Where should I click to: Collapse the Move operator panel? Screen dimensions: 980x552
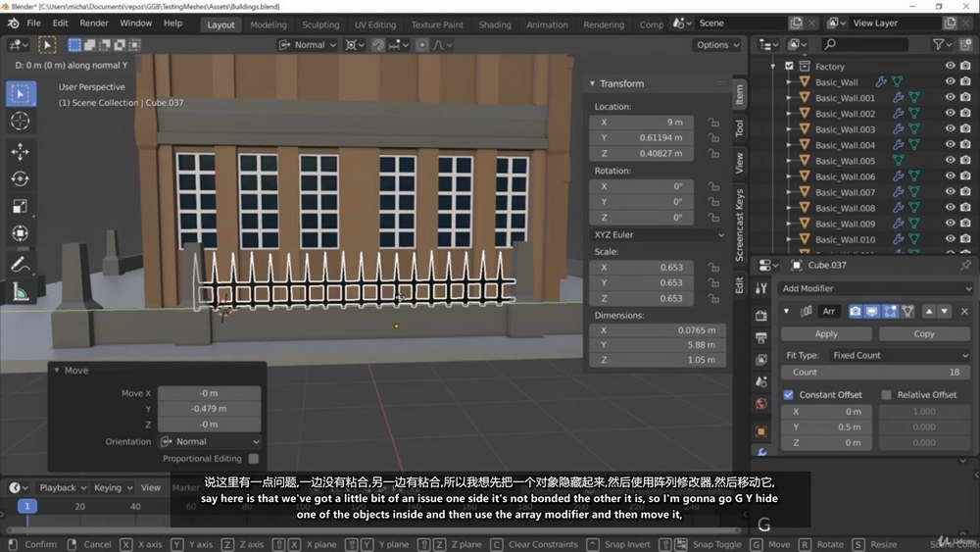coord(57,371)
